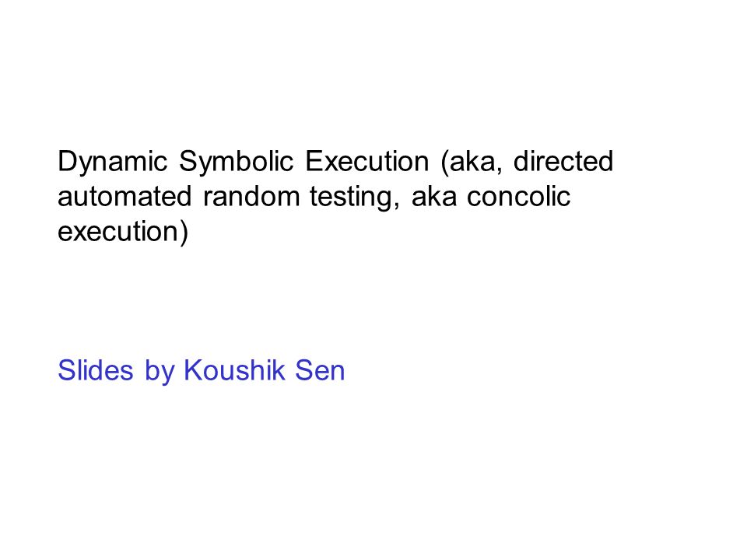Click the capital "K" in Koushik
Screen dimensions: 747x560
point(194,370)
